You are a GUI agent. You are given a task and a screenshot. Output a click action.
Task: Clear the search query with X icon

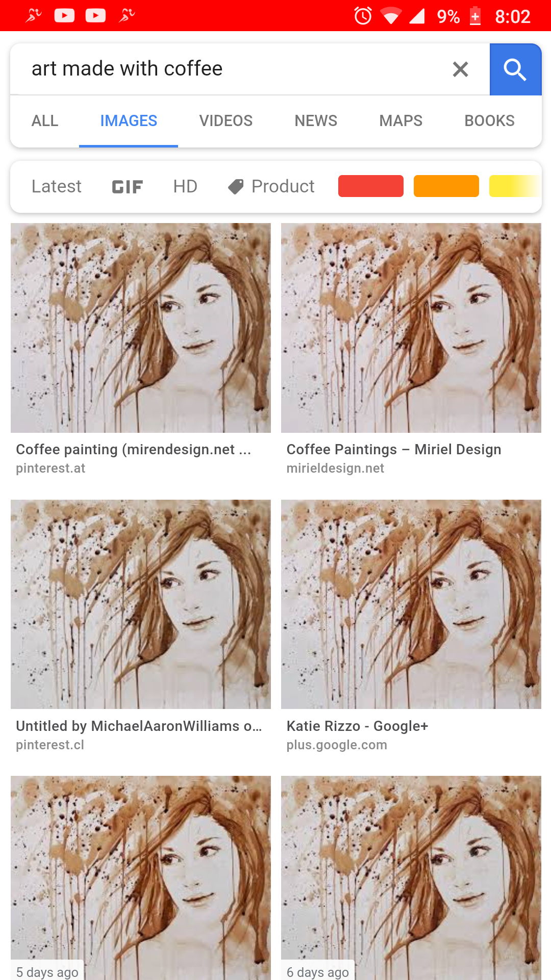(460, 69)
